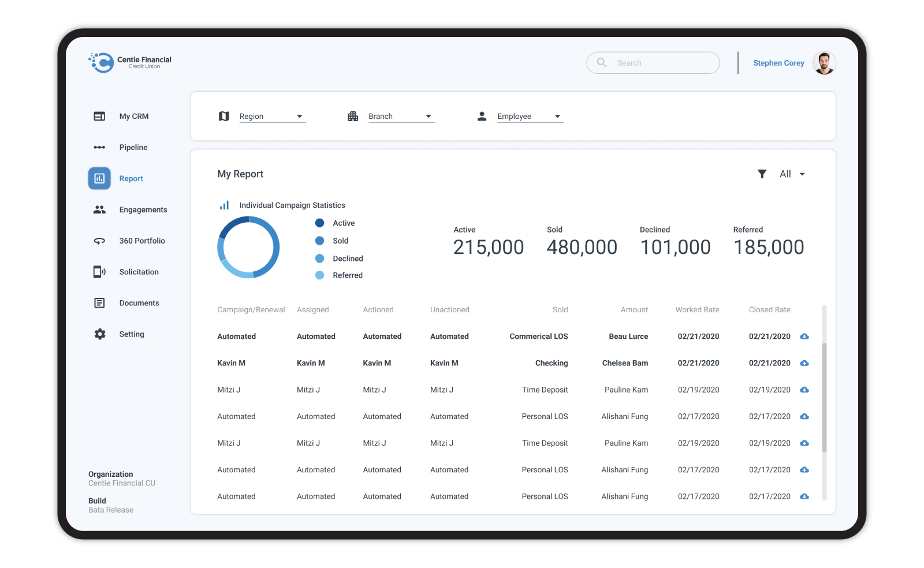Click the table vertical scrollbar
This screenshot has height=568, width=924.
(x=824, y=398)
